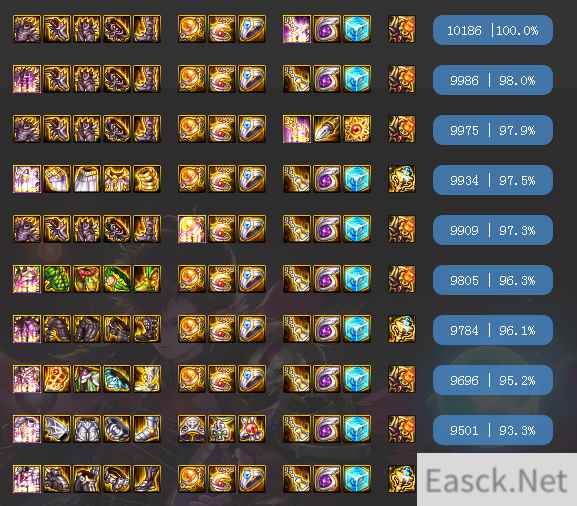The image size is (577, 506).
Task: Select the teal hat icon in 9696 row
Action: 117,379
